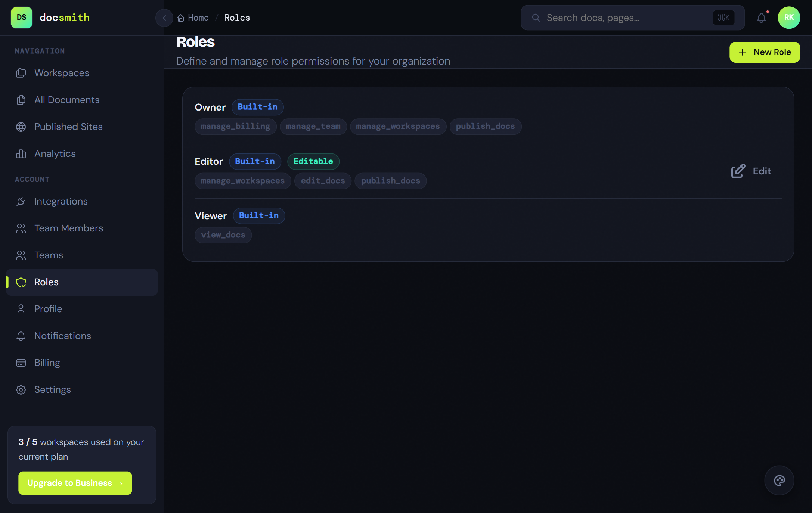Image resolution: width=812 pixels, height=513 pixels.
Task: Click the notification bell icon in header
Action: (761, 18)
